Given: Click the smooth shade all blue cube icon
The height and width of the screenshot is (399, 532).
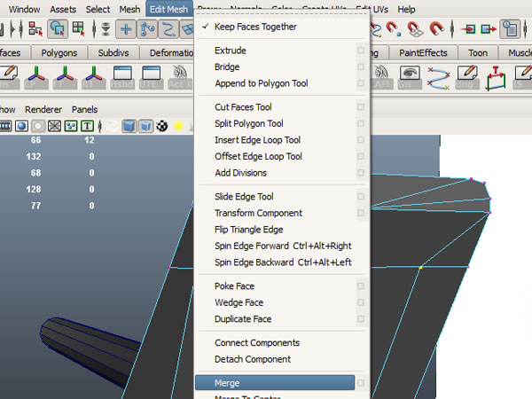Looking at the screenshot, I should pos(129,126).
